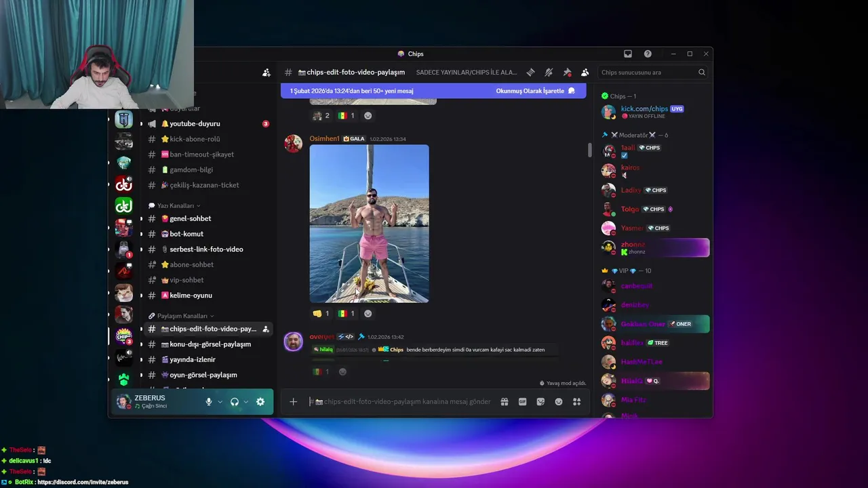Open User Settings gear icon

point(260,402)
